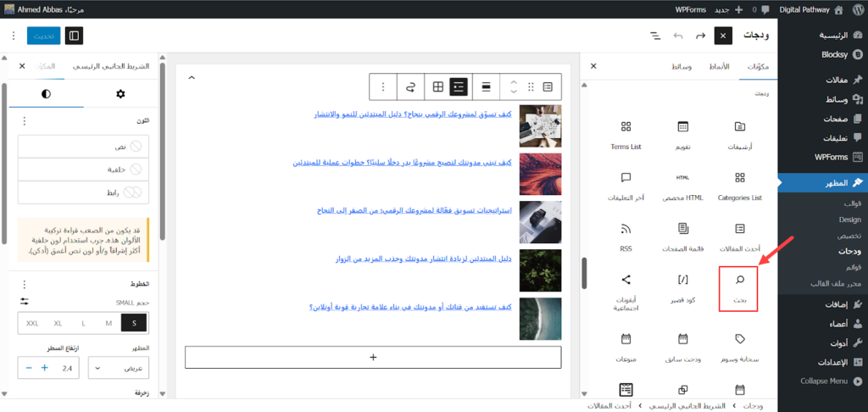Collapse the widget area with the chevron
The width and height of the screenshot is (868, 412).
point(191,78)
